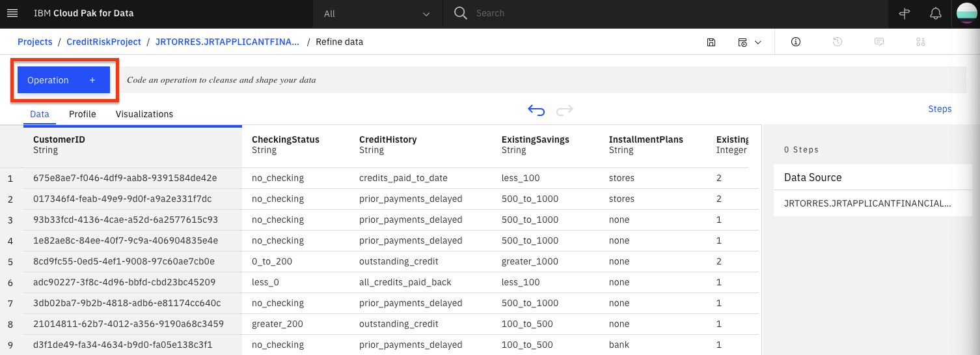Click cell credits_paid_to_date
The height and width of the screenshot is (355, 980).
click(x=403, y=178)
